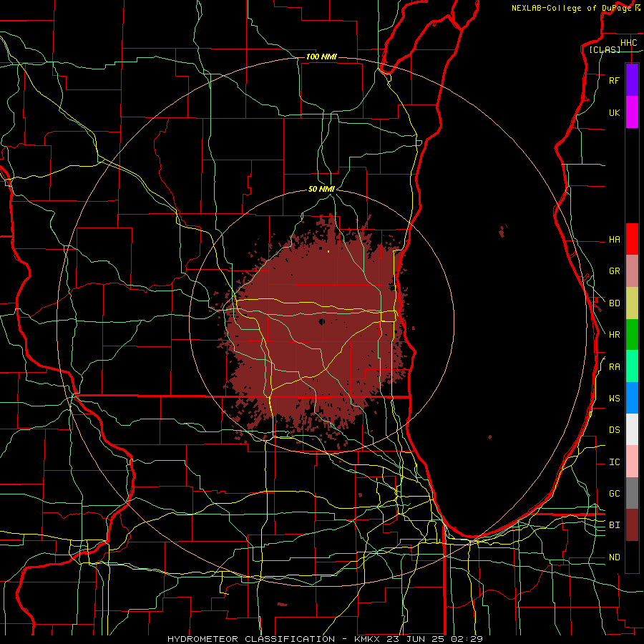The image size is (644, 644).
Task: Click the 'BD' legend label
Action: [614, 303]
